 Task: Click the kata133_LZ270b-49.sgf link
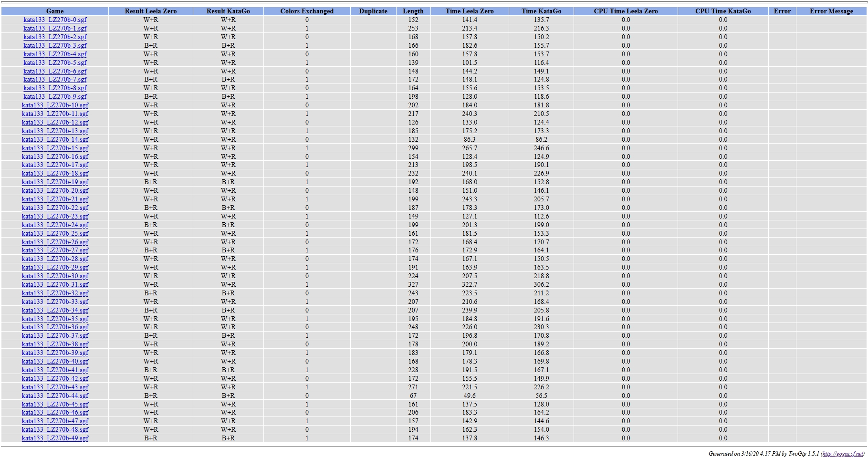pos(55,438)
